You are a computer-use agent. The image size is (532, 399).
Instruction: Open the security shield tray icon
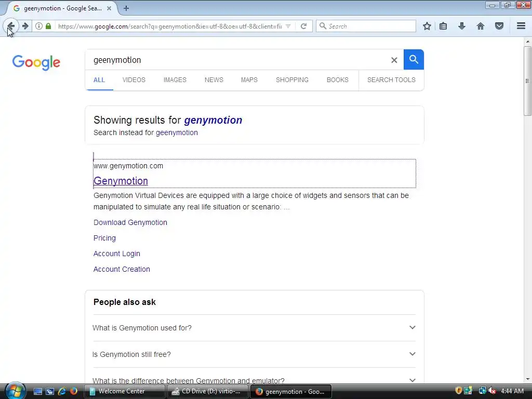458,391
